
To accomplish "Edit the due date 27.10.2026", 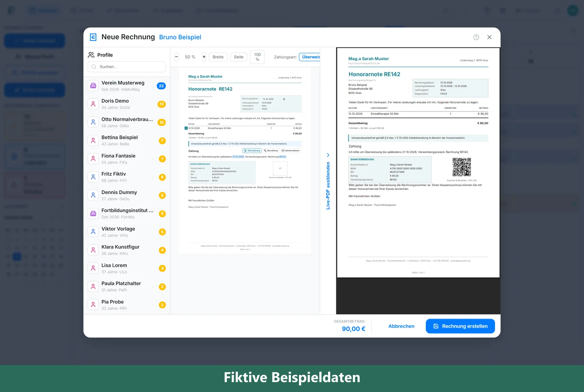I will click(x=238, y=157).
